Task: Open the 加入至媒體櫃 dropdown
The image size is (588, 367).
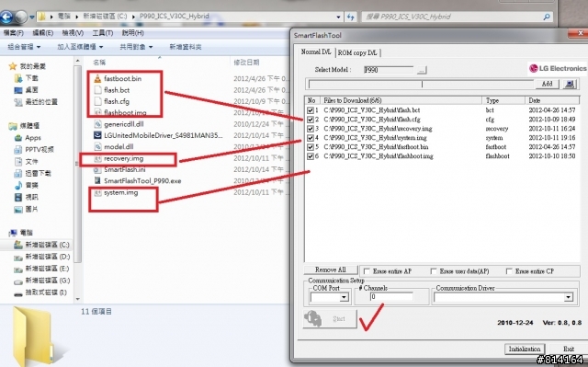Action: pos(80,47)
